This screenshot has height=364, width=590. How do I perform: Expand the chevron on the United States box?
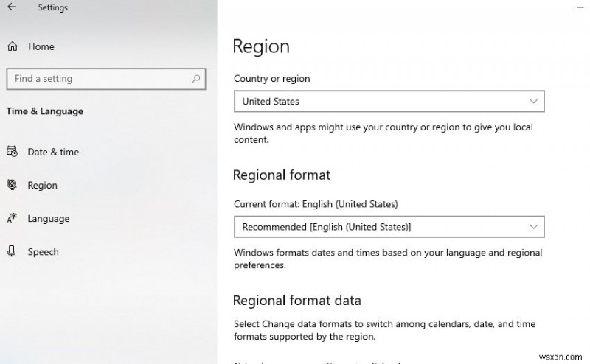point(535,101)
